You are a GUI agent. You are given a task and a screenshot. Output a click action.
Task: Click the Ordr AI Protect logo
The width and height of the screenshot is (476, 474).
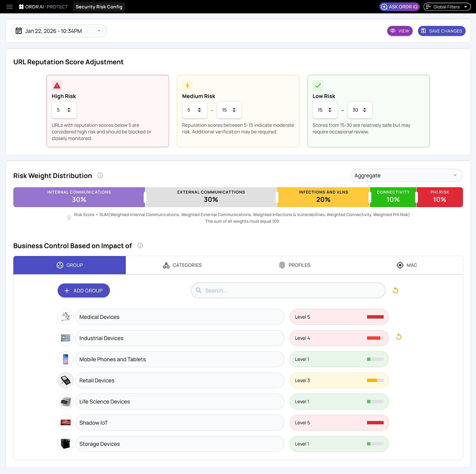pos(43,7)
